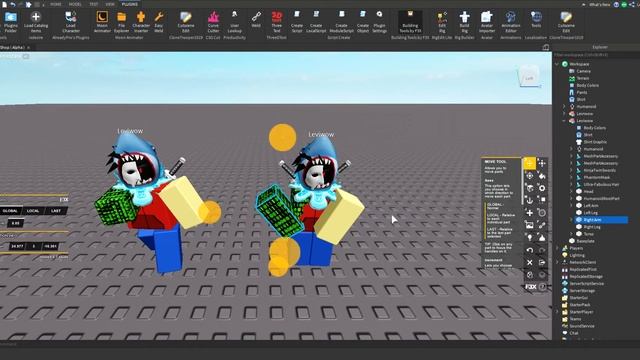Select Baseplate in Explorer
The height and width of the screenshot is (360, 640).
pyautogui.click(x=585, y=241)
